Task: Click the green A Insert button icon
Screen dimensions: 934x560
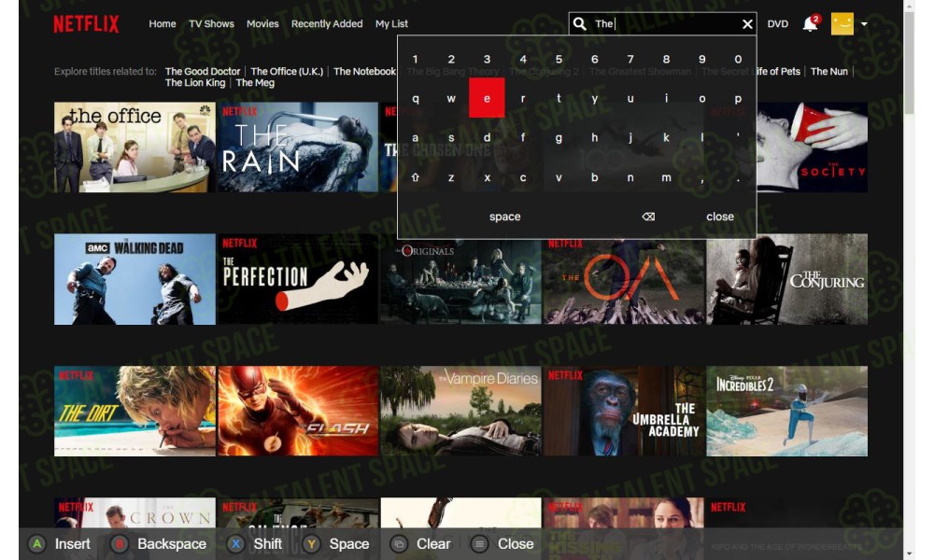Action: (x=37, y=543)
